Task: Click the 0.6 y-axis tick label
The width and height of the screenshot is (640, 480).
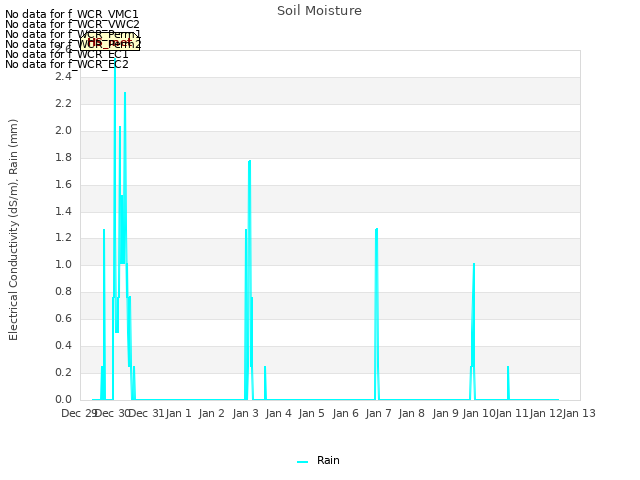Action: click(63, 318)
